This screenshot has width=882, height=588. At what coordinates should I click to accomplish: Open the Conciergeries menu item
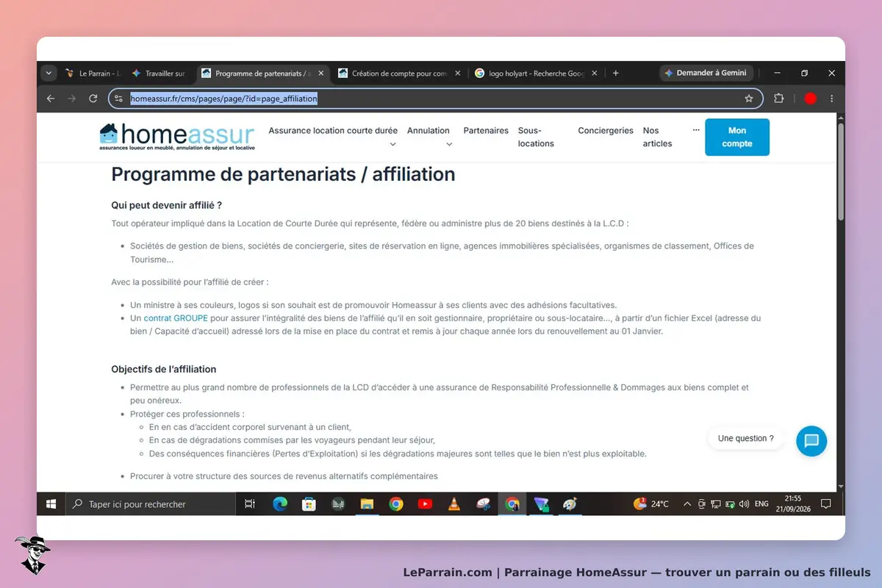[606, 130]
